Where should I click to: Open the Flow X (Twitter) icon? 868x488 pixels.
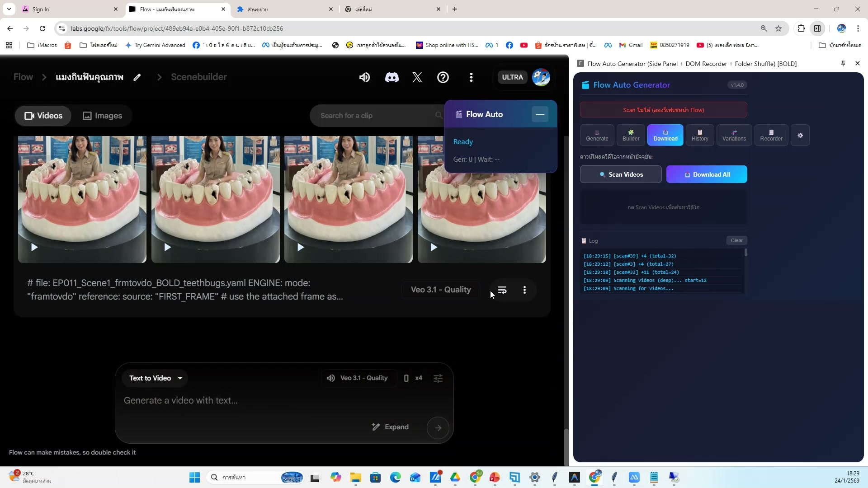tap(417, 77)
